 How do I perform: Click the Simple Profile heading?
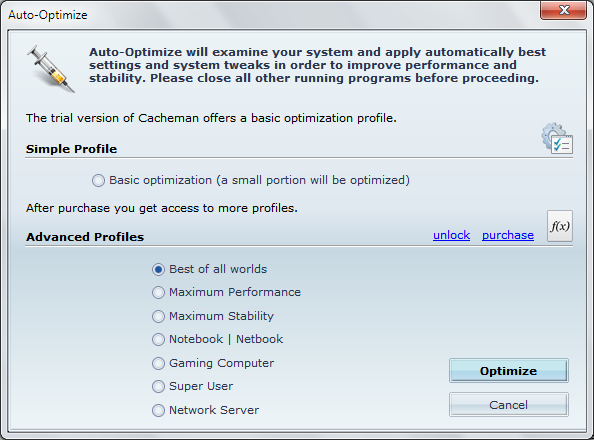[71, 149]
